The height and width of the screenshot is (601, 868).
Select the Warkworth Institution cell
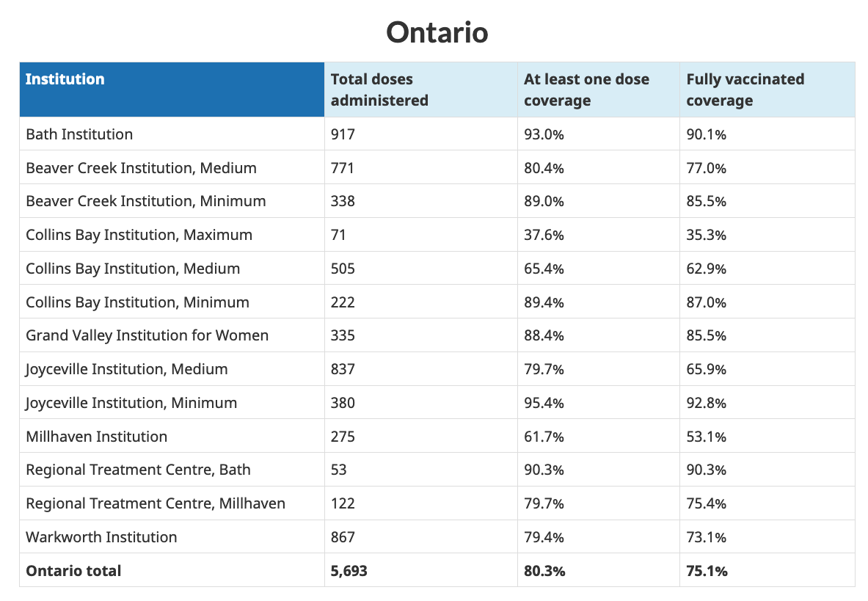click(x=101, y=537)
